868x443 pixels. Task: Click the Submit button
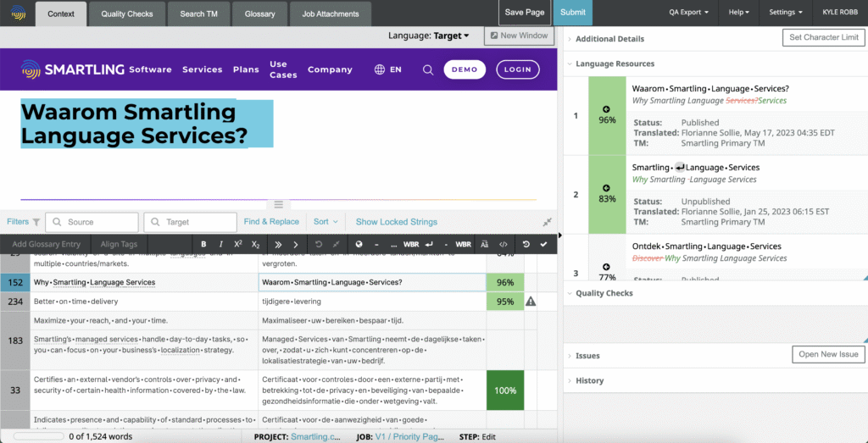573,13
